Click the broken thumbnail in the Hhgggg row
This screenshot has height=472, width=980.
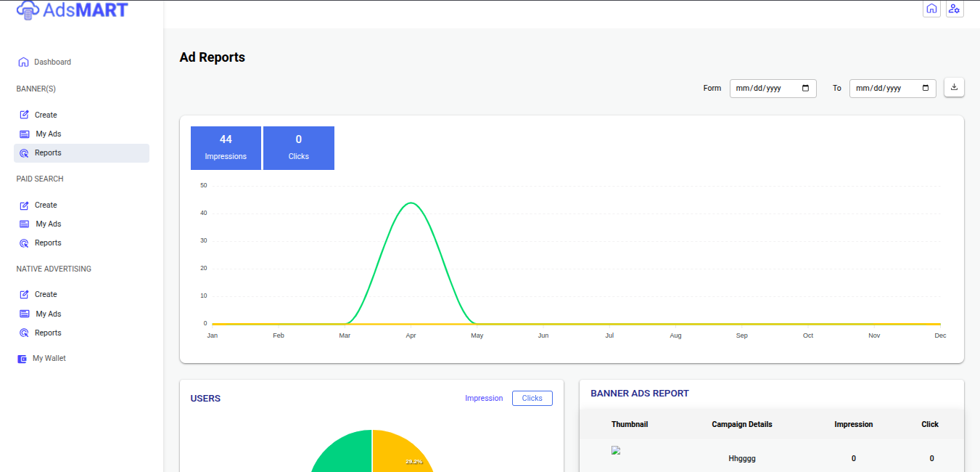tap(617, 450)
